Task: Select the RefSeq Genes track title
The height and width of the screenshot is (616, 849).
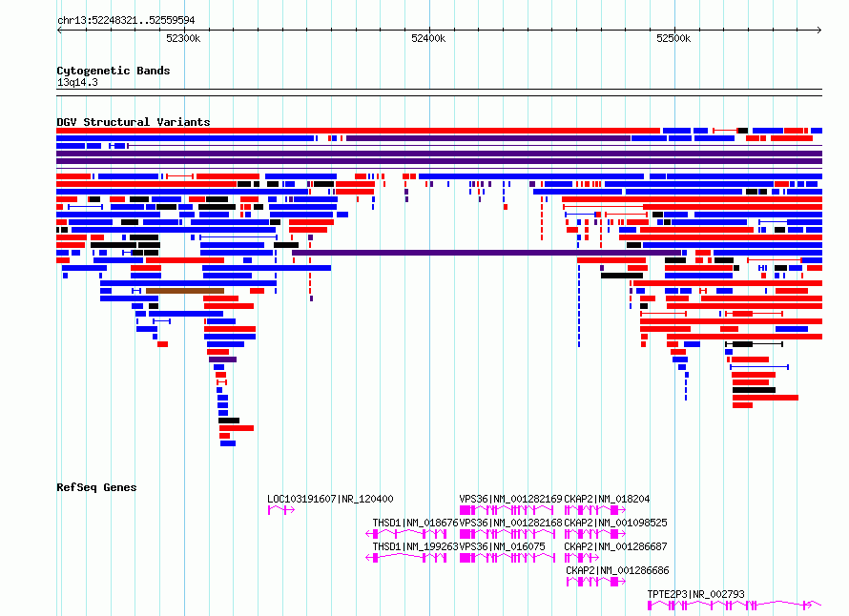Action: 96,487
